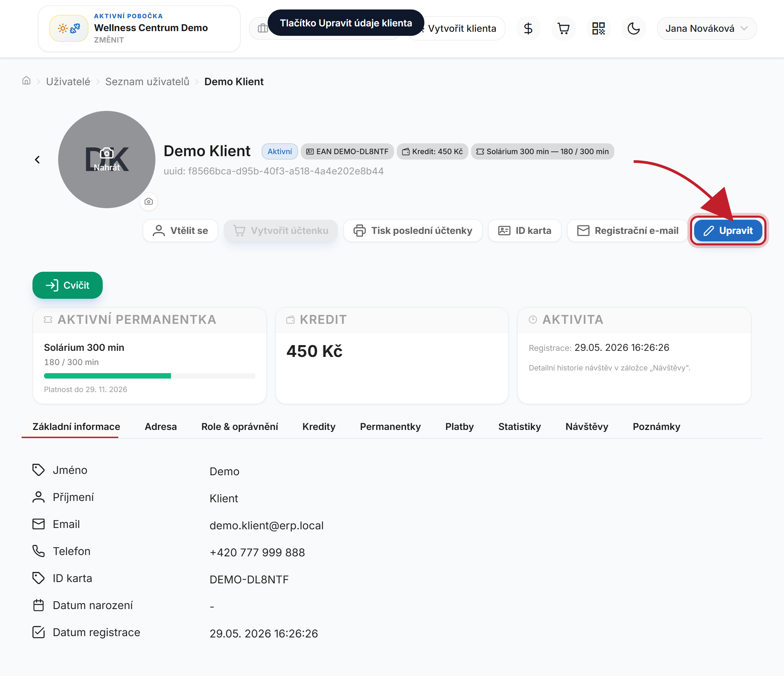Click the tag icon beside Jméno
Viewport: 784px width, 676px height.
click(x=39, y=470)
